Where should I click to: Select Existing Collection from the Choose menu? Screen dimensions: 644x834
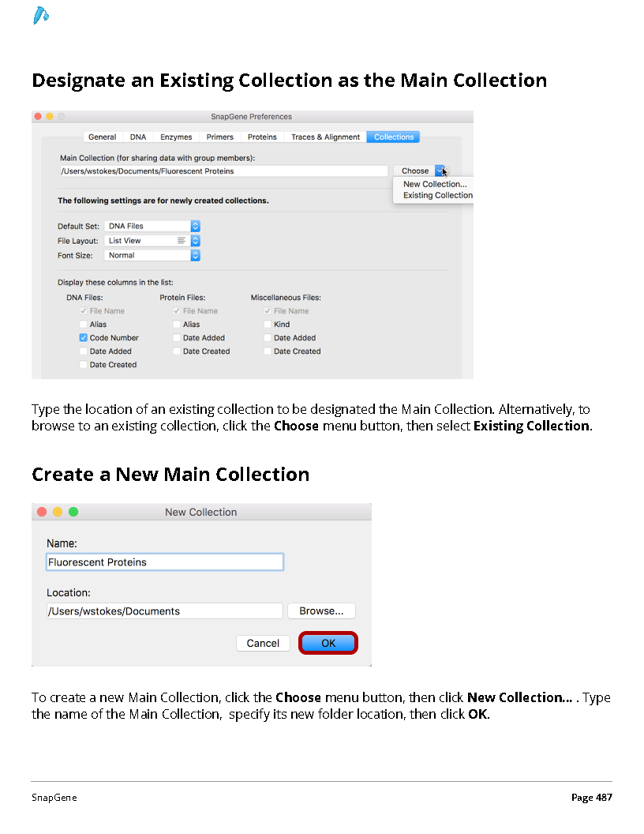tap(437, 195)
